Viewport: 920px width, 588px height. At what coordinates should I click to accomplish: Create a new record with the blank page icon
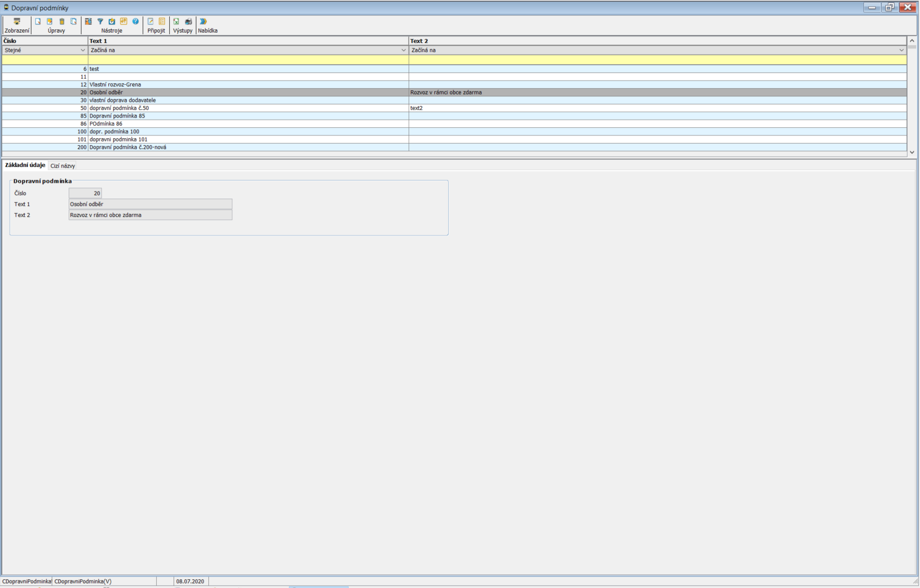click(38, 22)
